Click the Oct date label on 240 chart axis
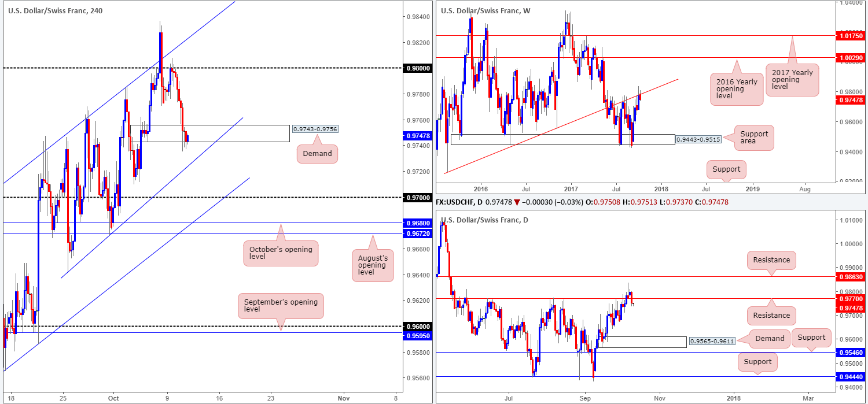 113,398
